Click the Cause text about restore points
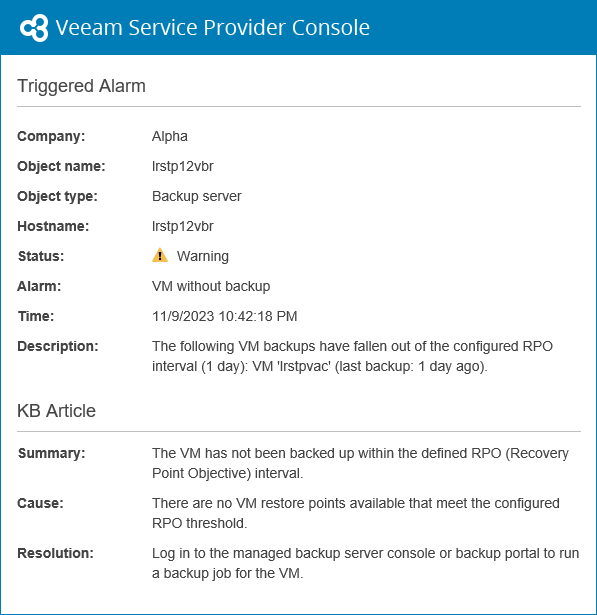This screenshot has height=615, width=597. 356,513
